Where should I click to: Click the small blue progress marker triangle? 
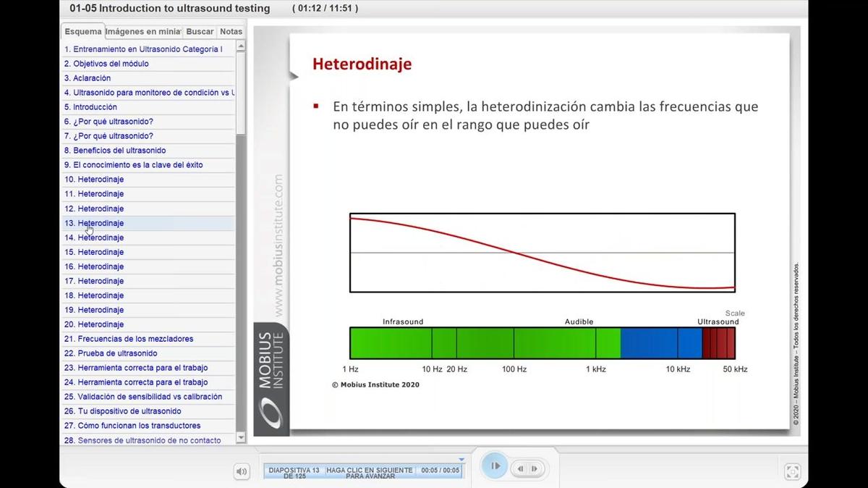(461, 460)
